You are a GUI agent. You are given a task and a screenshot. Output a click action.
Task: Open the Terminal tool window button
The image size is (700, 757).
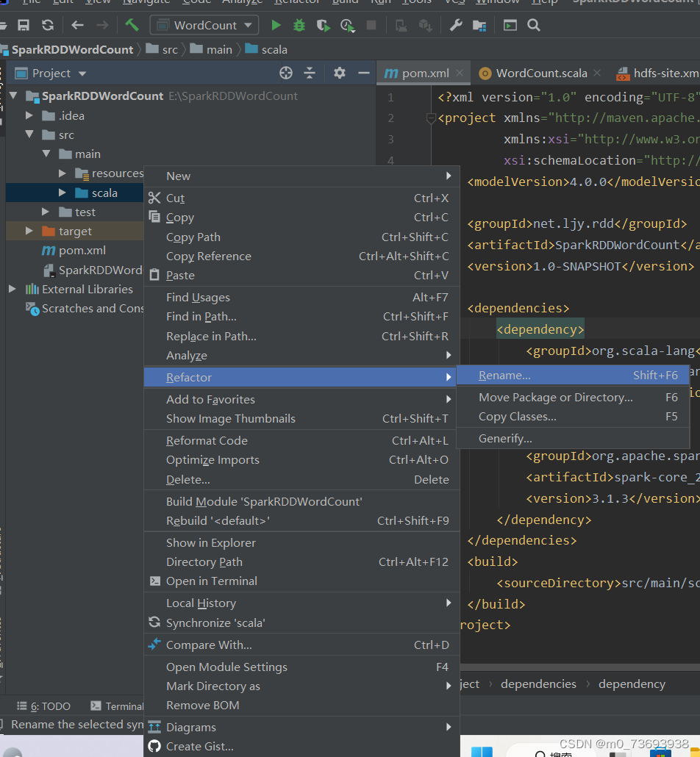pos(118,706)
